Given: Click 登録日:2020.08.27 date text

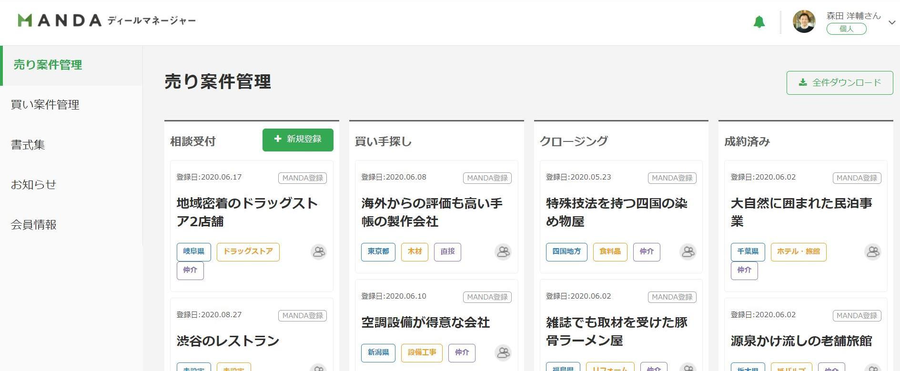Looking at the screenshot, I should coord(209,315).
